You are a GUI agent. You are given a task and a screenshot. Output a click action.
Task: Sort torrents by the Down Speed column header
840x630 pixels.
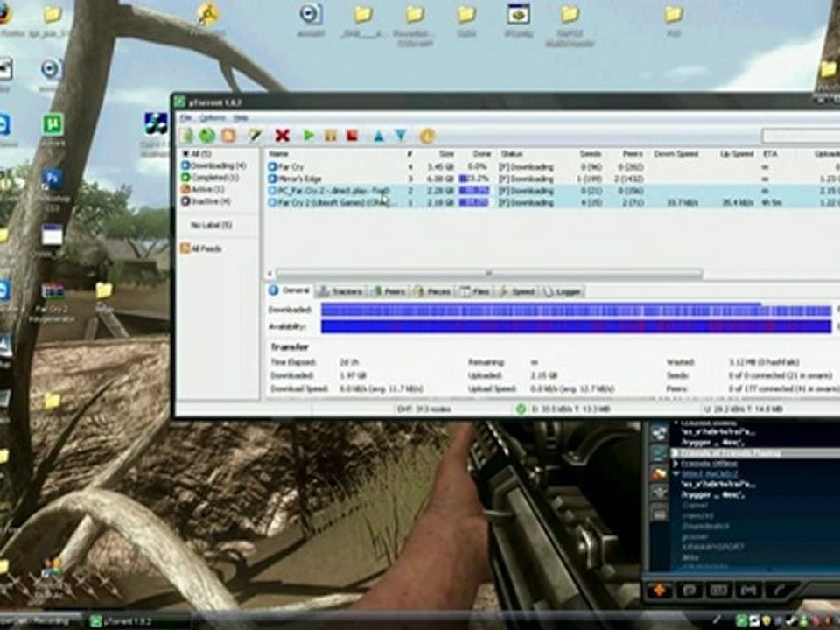pyautogui.click(x=676, y=154)
